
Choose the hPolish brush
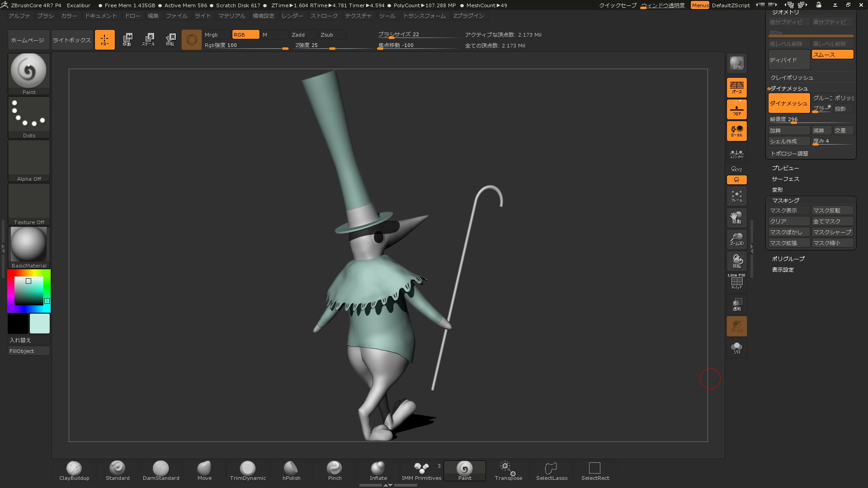pos(291,470)
